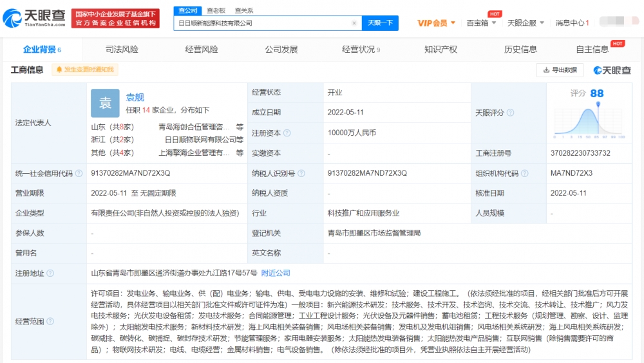
Task: Click help icon beside 纳税人识别号
Action: pos(301,173)
